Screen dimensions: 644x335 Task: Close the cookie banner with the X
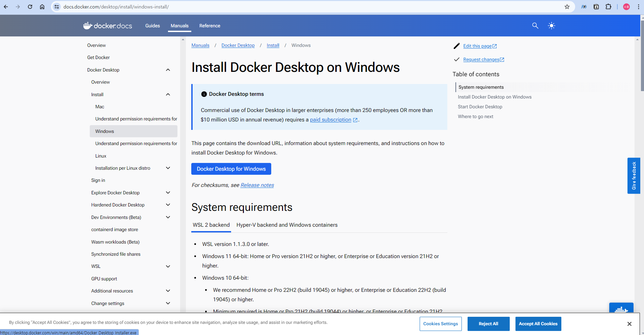point(629,324)
